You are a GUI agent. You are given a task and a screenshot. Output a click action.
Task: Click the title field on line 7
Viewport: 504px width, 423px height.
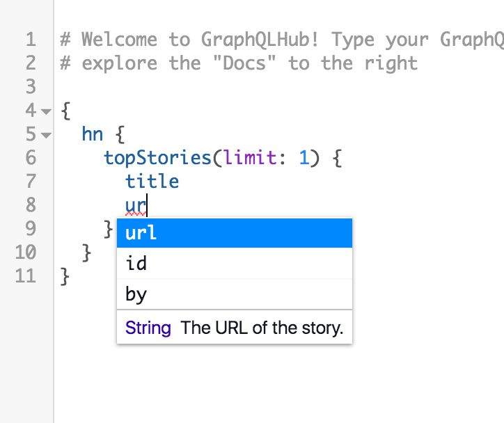(152, 181)
